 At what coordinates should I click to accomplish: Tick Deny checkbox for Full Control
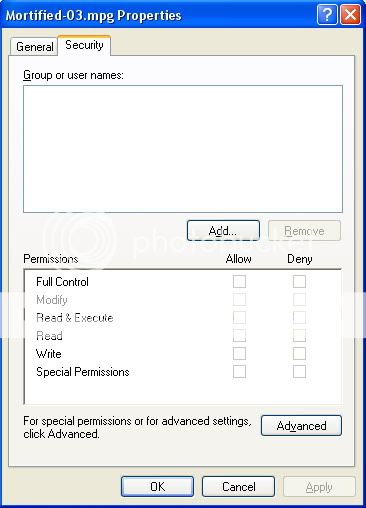pyautogui.click(x=299, y=282)
